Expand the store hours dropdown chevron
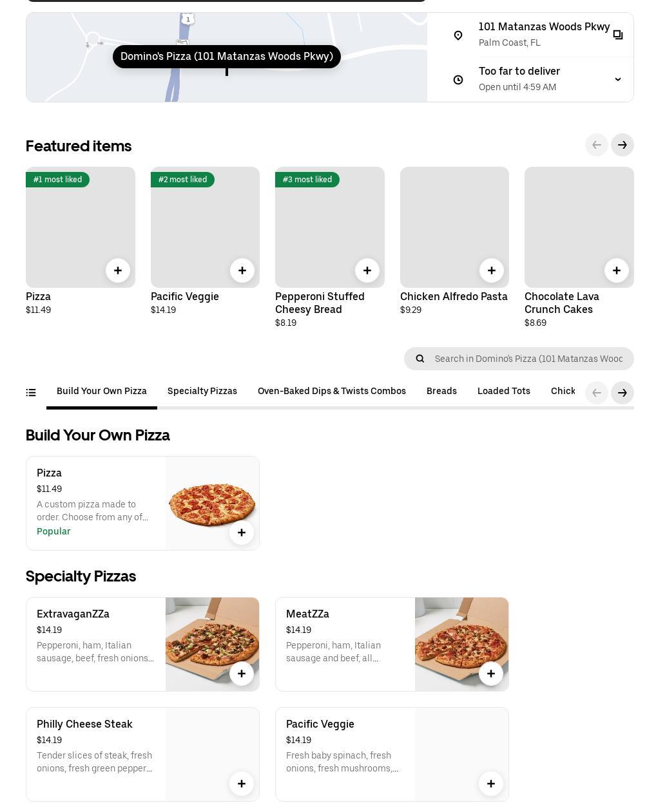The width and height of the screenshot is (647, 812). point(617,79)
